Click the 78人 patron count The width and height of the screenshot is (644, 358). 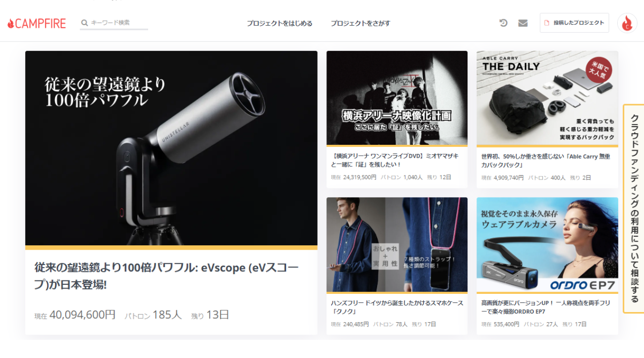point(401,324)
